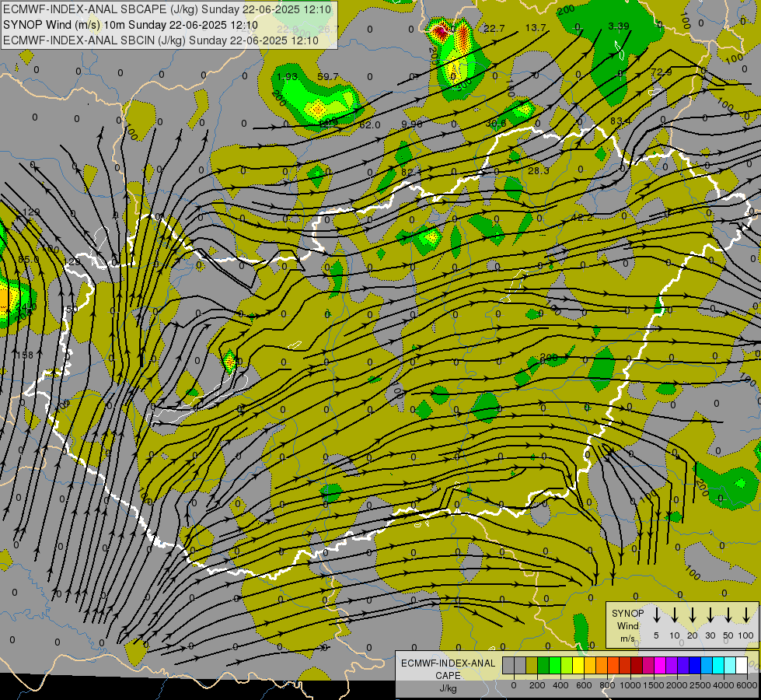Click the 30.6 value on the map

click(496, 124)
